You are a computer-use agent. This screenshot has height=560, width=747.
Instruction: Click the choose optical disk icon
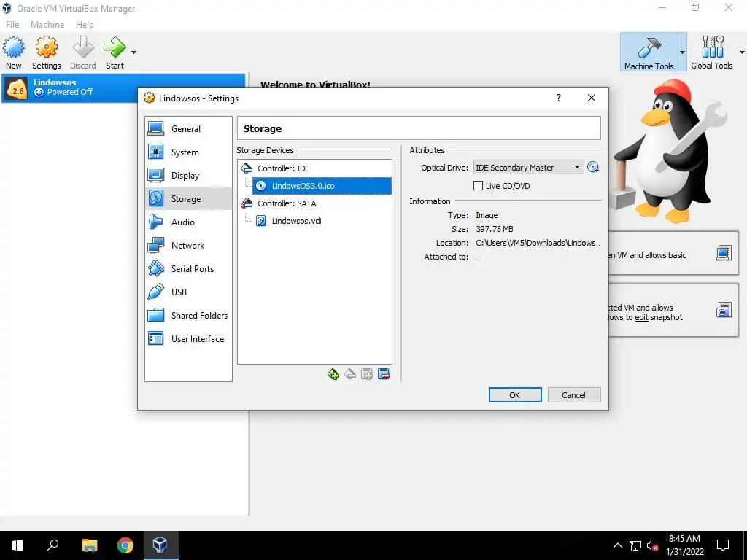point(592,167)
